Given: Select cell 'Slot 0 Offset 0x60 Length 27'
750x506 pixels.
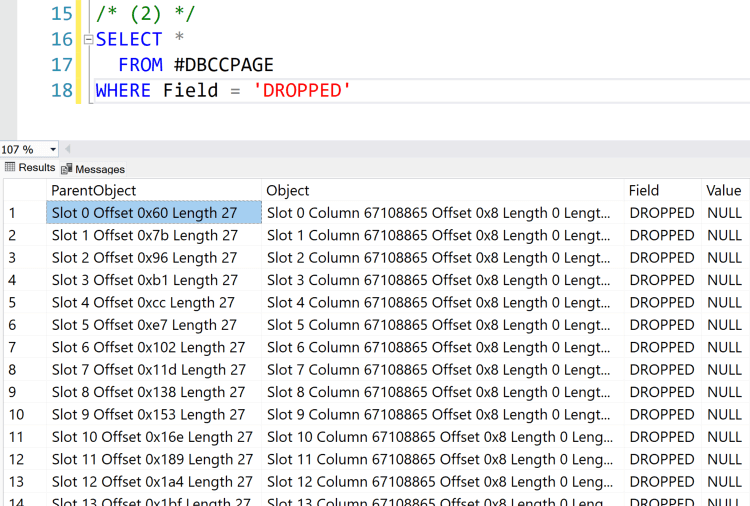Looking at the screenshot, I should [x=154, y=213].
